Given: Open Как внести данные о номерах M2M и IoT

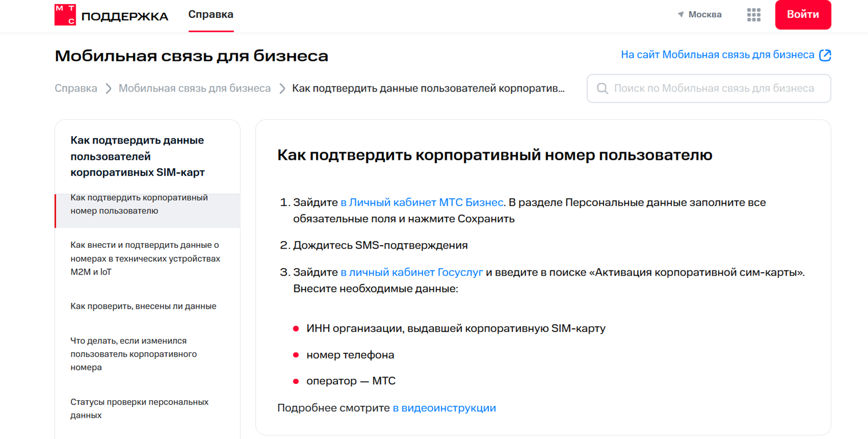Looking at the screenshot, I should [145, 258].
